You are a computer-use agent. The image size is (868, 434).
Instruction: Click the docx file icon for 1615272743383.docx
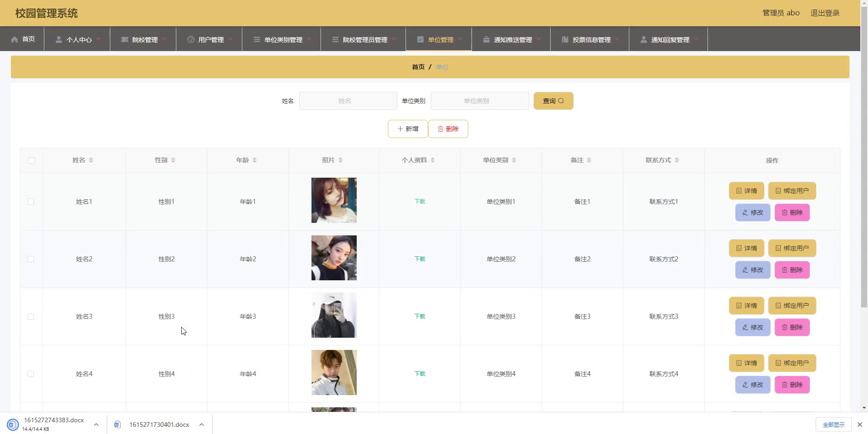(x=13, y=425)
